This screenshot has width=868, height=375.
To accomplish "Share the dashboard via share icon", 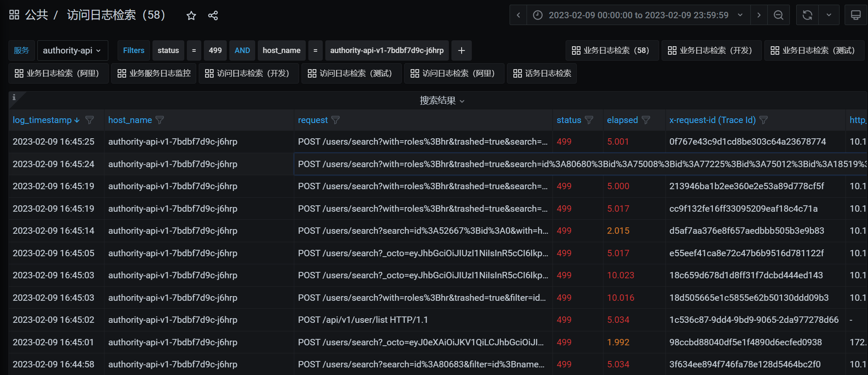I will tap(213, 16).
